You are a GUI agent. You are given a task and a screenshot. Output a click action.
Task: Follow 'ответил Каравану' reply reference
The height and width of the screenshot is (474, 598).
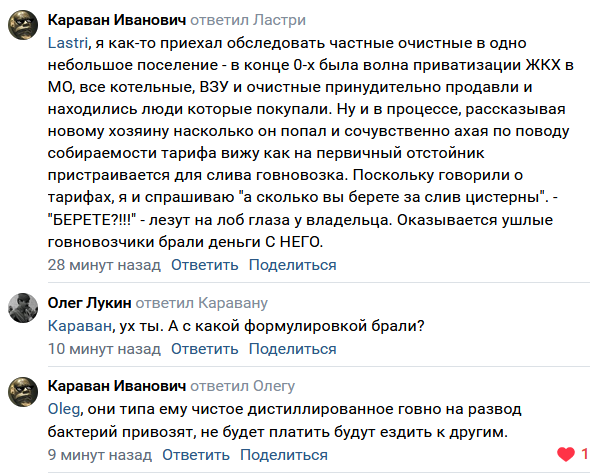[201, 303]
